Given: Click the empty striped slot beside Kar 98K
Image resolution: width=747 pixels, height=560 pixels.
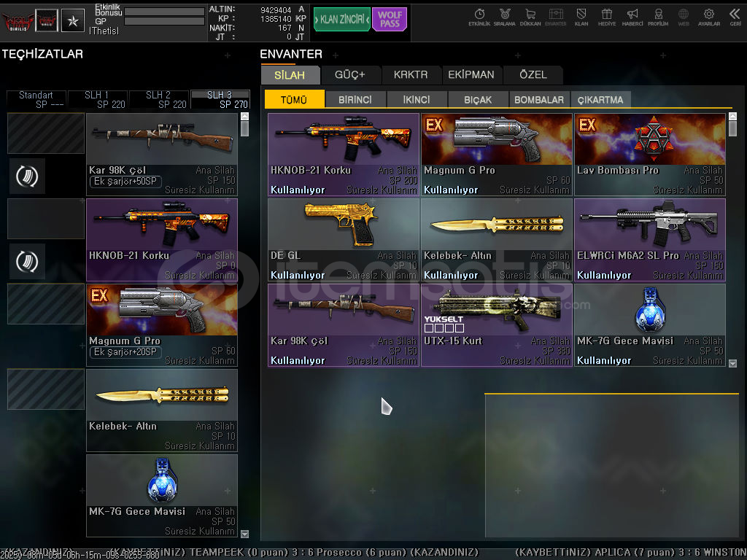Looking at the screenshot, I should [x=46, y=133].
